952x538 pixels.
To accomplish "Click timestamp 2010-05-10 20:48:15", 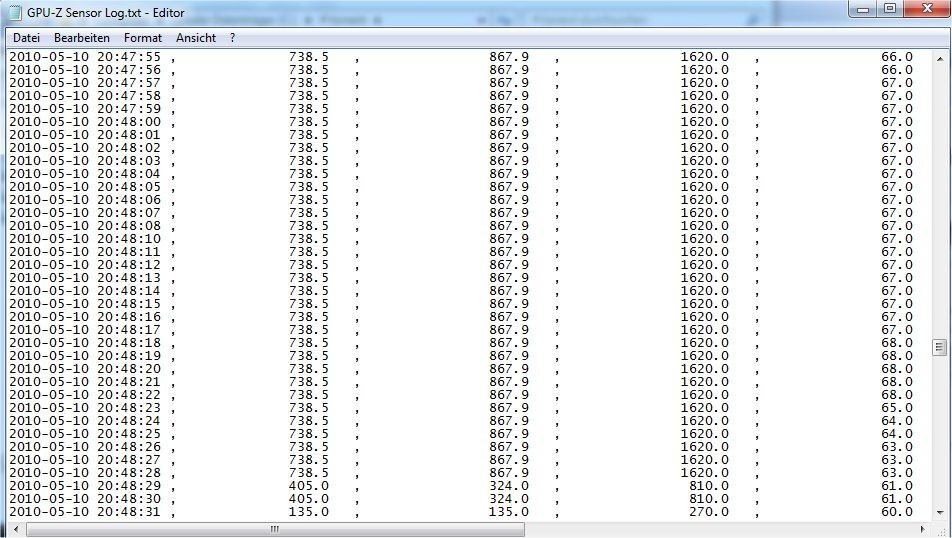I will coord(85,304).
